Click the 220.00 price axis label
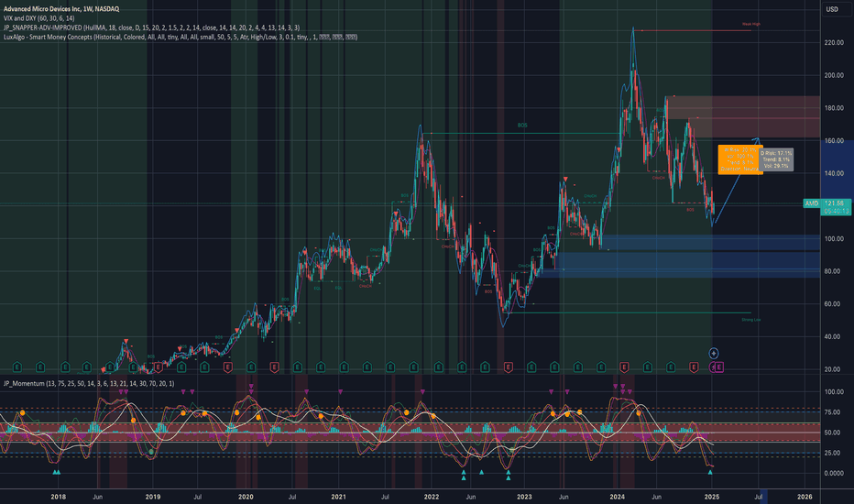The height and width of the screenshot is (504, 854). coord(834,42)
